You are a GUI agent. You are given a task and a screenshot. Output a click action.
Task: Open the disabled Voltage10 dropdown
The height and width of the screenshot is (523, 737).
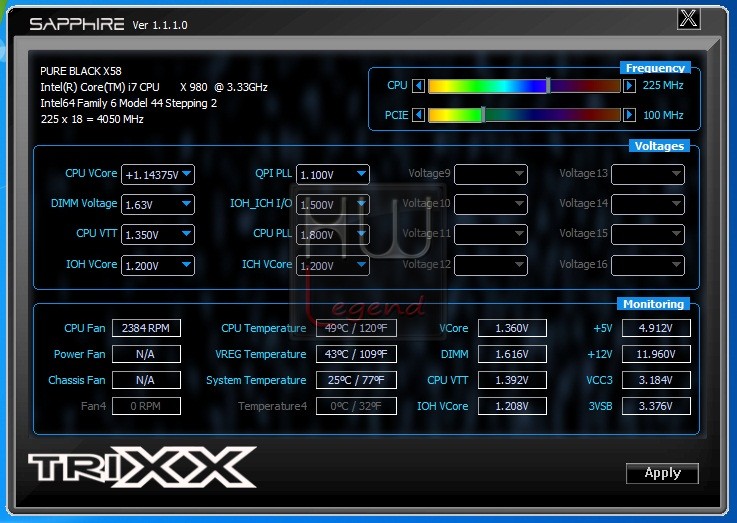pos(491,204)
